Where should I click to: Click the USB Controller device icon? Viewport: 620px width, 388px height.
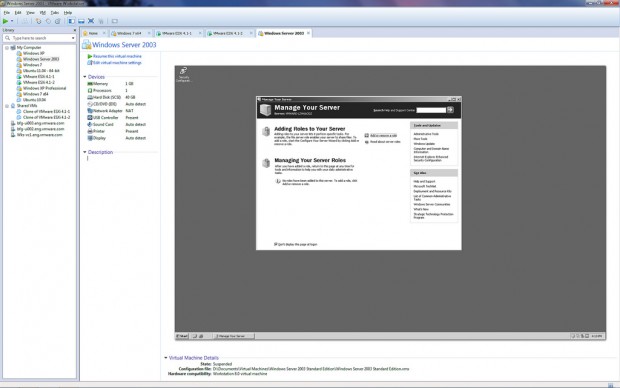click(x=90, y=117)
